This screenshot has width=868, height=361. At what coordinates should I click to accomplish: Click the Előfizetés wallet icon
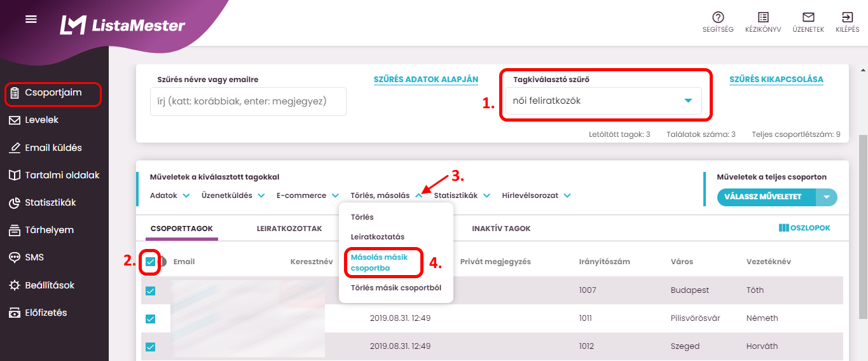point(15,313)
